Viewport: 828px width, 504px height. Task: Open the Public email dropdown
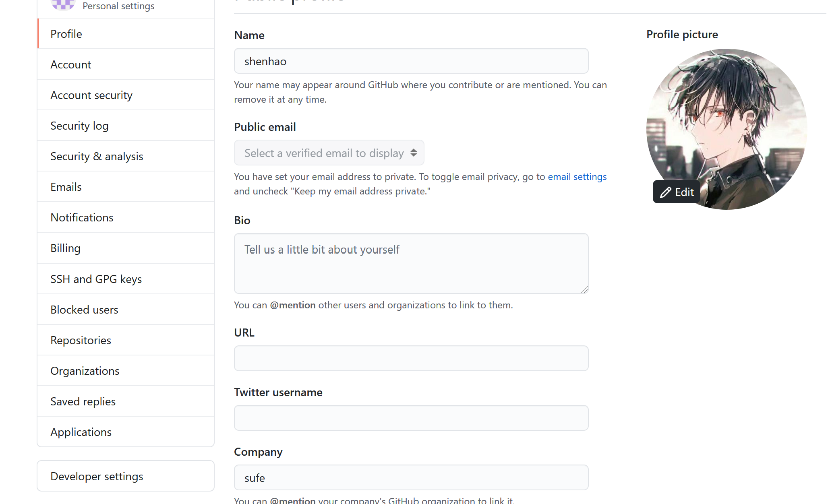(x=329, y=153)
